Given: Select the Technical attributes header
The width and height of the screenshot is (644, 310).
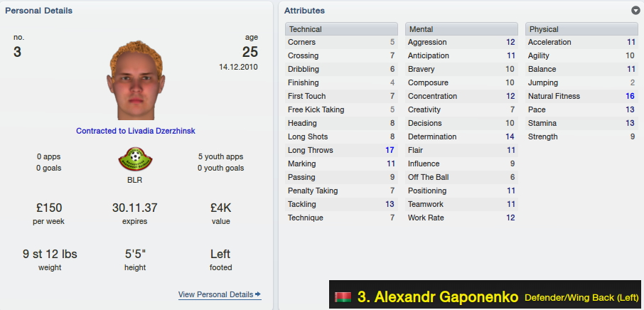Looking at the screenshot, I should 341,29.
